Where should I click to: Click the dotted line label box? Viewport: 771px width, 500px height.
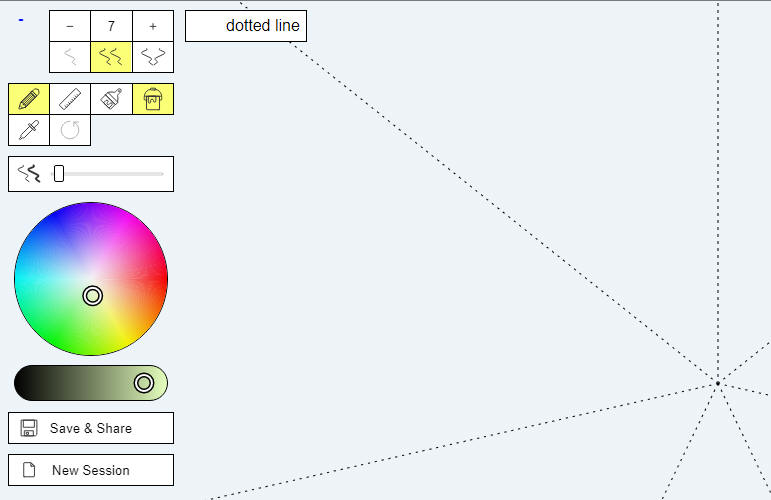(246, 26)
